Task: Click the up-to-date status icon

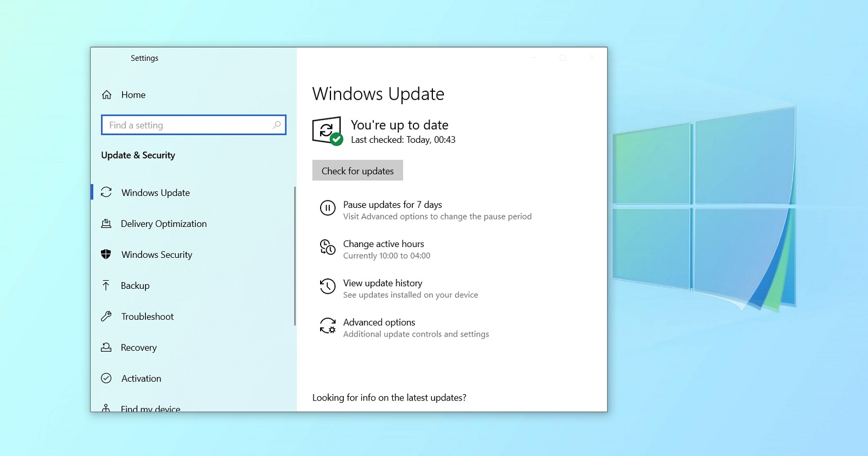Action: (328, 131)
